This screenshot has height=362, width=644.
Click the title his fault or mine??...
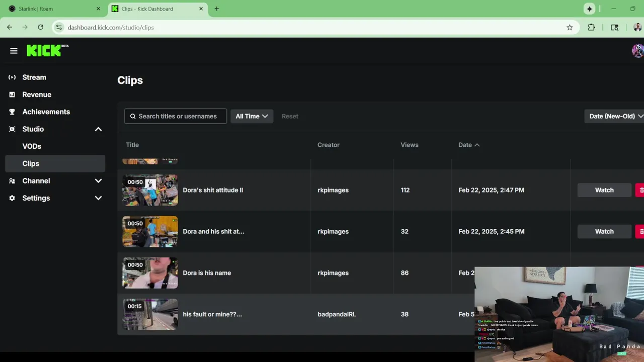tap(212, 314)
